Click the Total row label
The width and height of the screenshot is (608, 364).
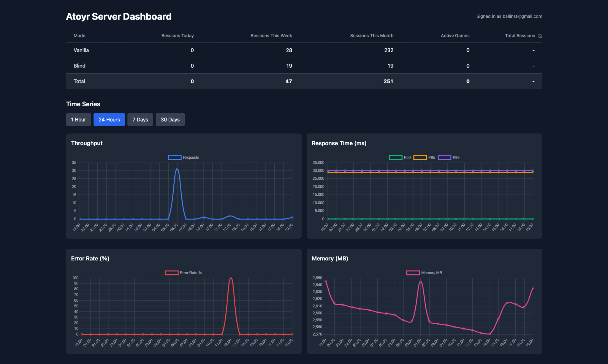point(79,81)
